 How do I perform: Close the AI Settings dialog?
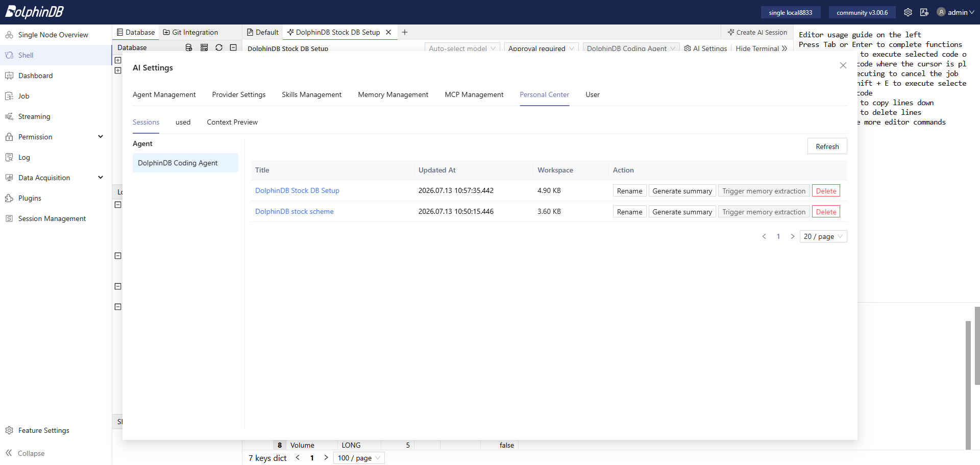pyautogui.click(x=843, y=65)
